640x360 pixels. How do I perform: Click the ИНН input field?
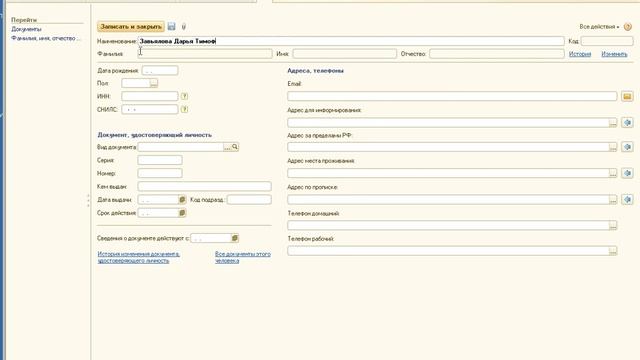(150, 96)
